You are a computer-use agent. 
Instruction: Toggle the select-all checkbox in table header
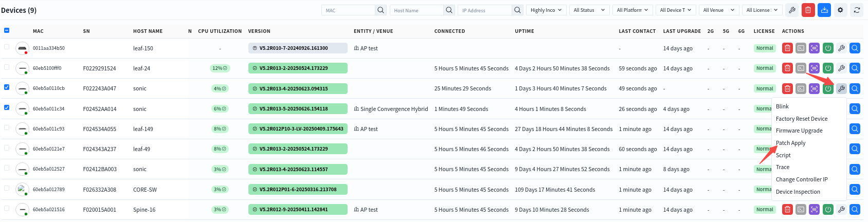(7, 30)
